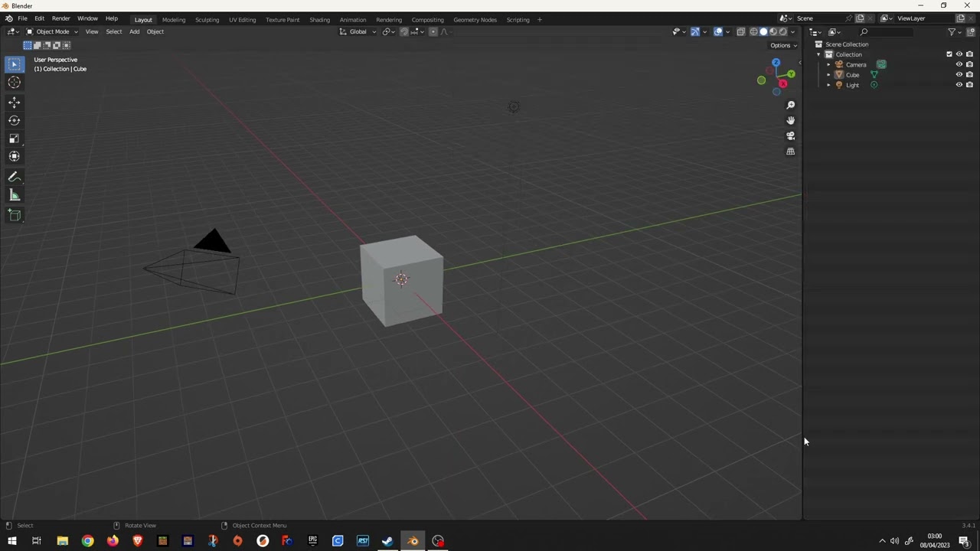
Task: Add a new collection in outliner
Action: coord(972,32)
